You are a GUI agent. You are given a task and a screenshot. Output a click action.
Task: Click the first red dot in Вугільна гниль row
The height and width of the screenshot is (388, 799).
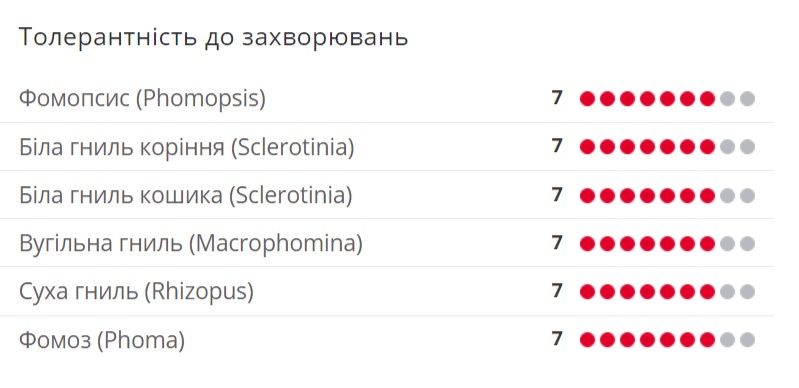tap(588, 244)
